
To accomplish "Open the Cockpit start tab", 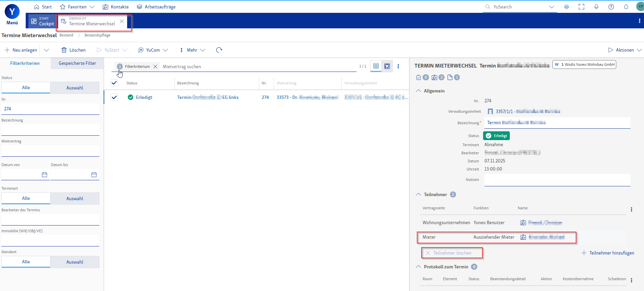I will [x=43, y=21].
